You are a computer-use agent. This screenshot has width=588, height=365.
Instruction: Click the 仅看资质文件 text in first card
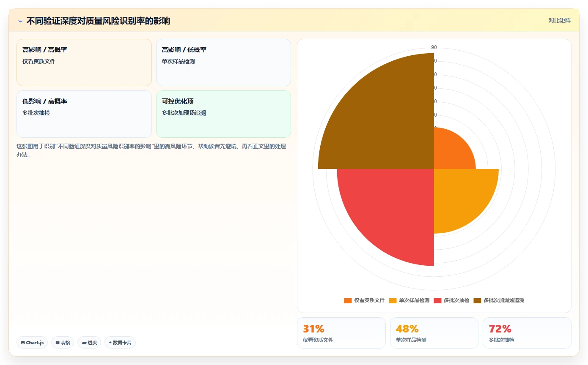point(39,61)
